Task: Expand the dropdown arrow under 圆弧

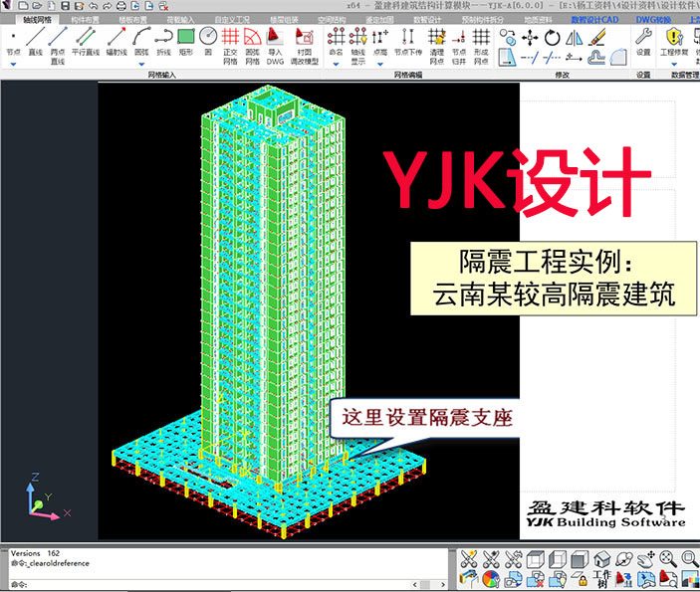Action: pyautogui.click(x=141, y=65)
